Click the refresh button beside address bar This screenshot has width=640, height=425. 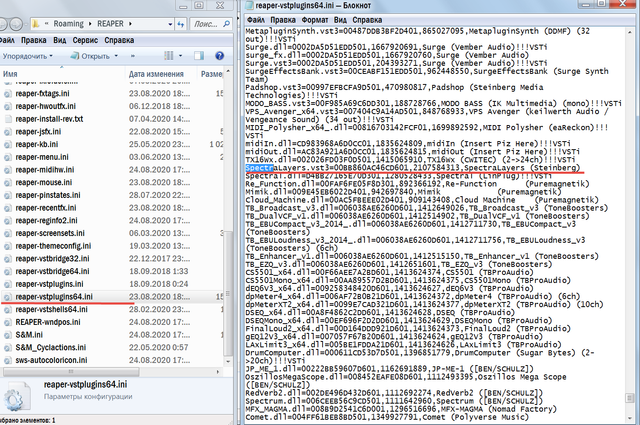coord(181,24)
